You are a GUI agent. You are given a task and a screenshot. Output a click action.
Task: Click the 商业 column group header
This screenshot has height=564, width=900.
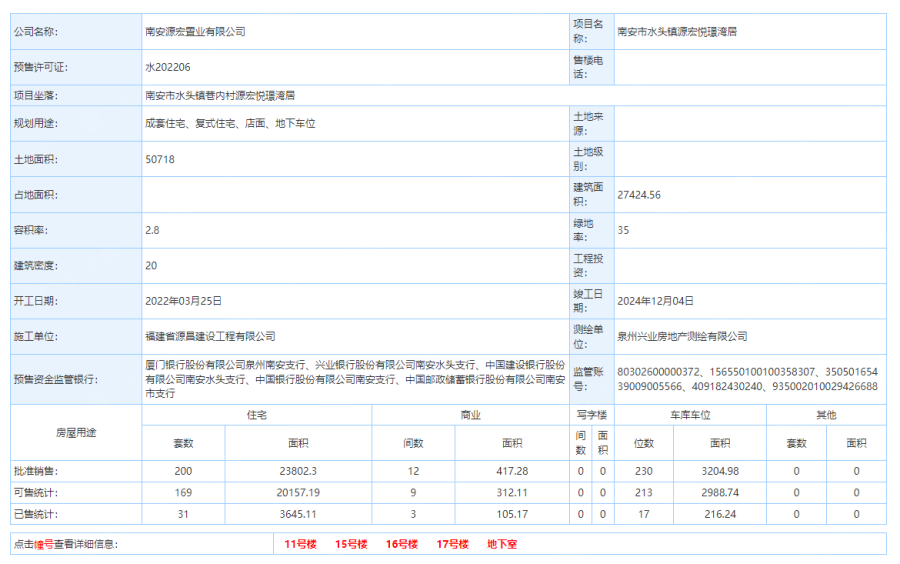470,415
